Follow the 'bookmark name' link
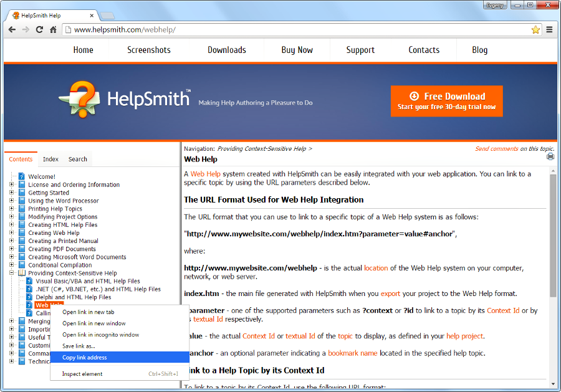This screenshot has width=561, height=392. pos(353,353)
